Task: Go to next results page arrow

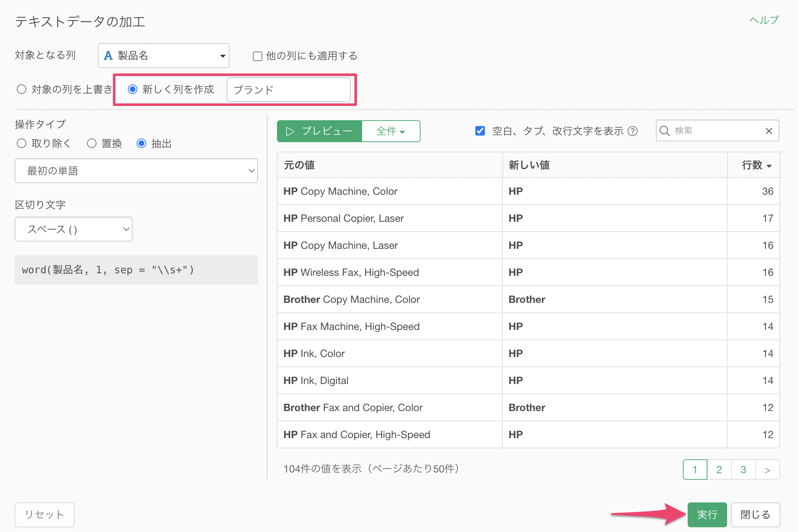Action: point(767,470)
